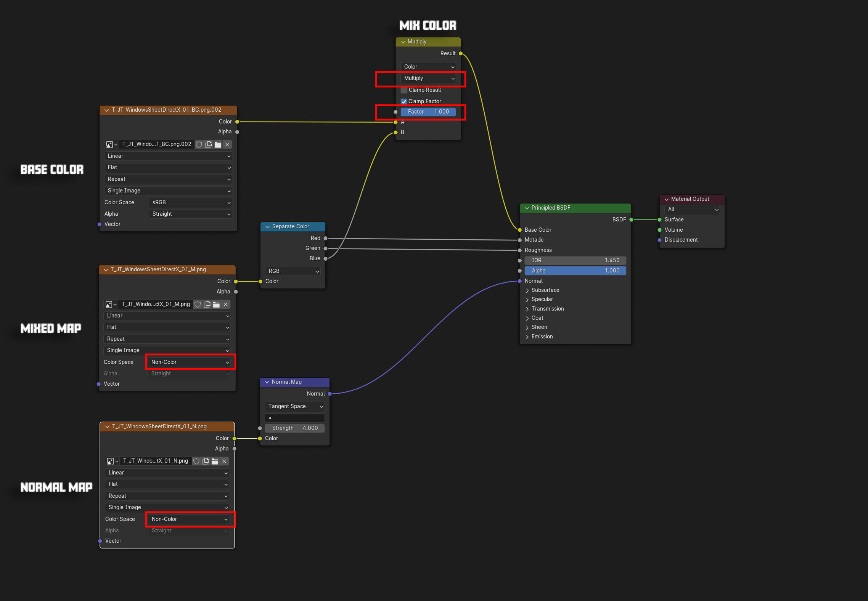Image resolution: width=868 pixels, height=601 pixels.
Task: Open folder icon on N.png node
Action: point(215,461)
